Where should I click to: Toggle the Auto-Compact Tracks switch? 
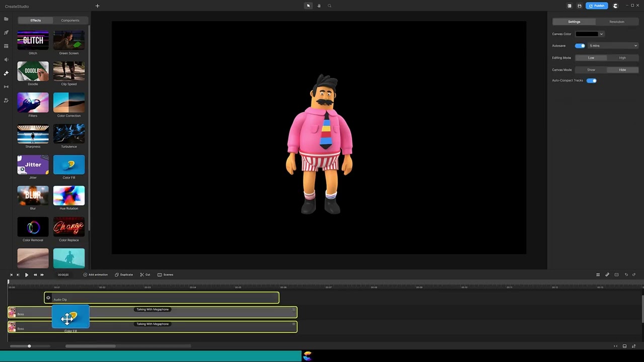(x=592, y=80)
